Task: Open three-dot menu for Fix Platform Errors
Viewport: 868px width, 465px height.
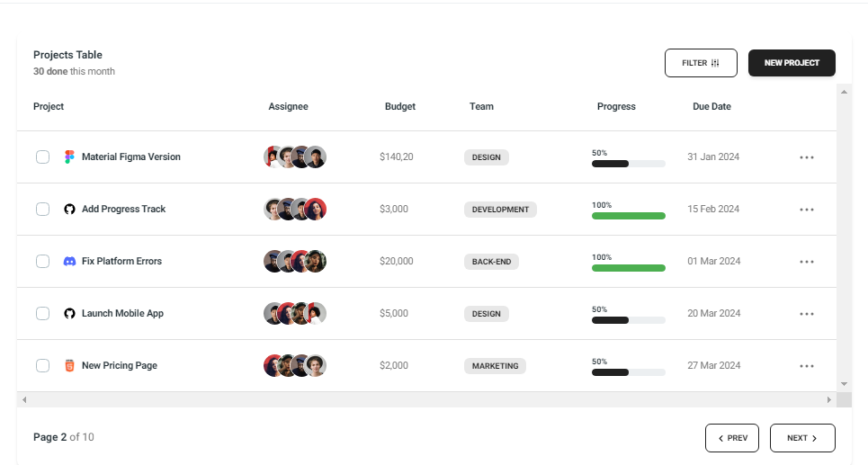Action: pos(807,262)
